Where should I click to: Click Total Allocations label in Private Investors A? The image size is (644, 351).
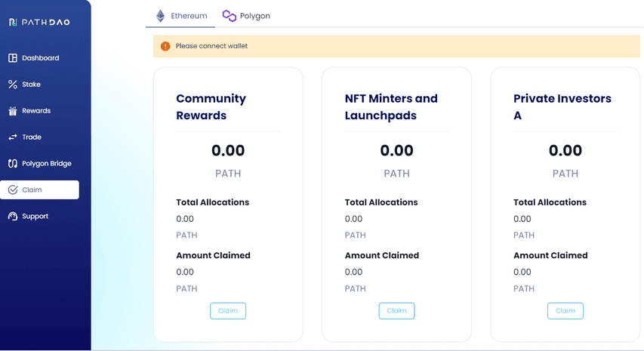pos(550,202)
